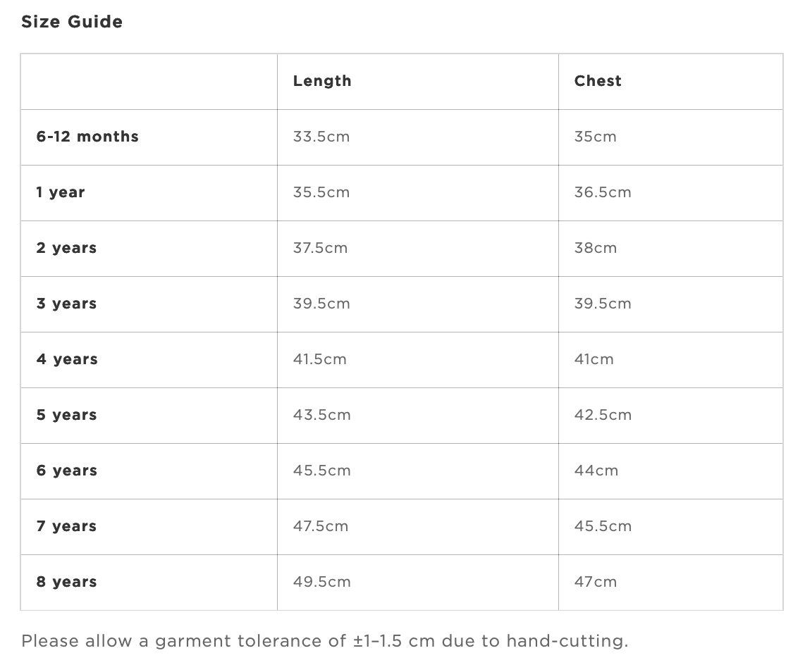Image resolution: width=805 pixels, height=672 pixels.
Task: Click the 6-12 months row label
Action: pyautogui.click(x=87, y=137)
